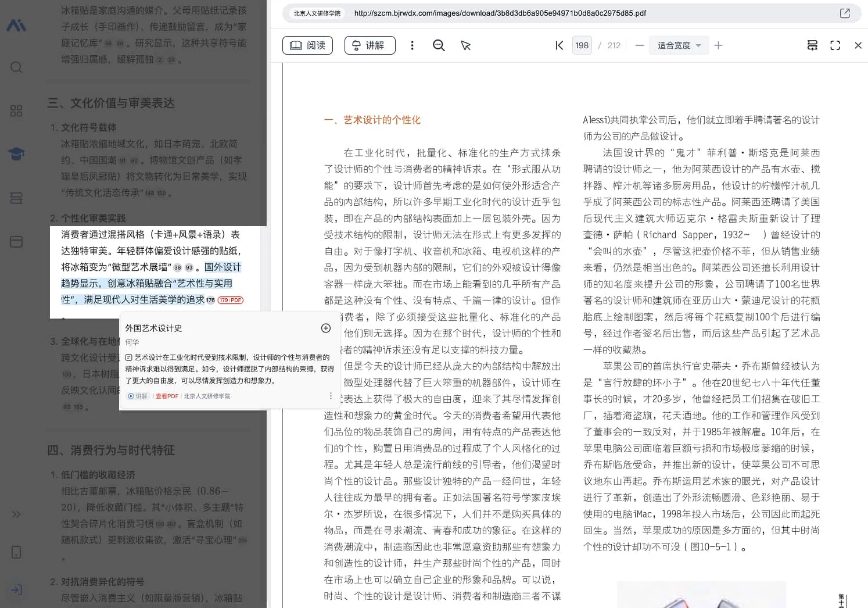Jump to the first page with skip-back icon

pos(559,45)
